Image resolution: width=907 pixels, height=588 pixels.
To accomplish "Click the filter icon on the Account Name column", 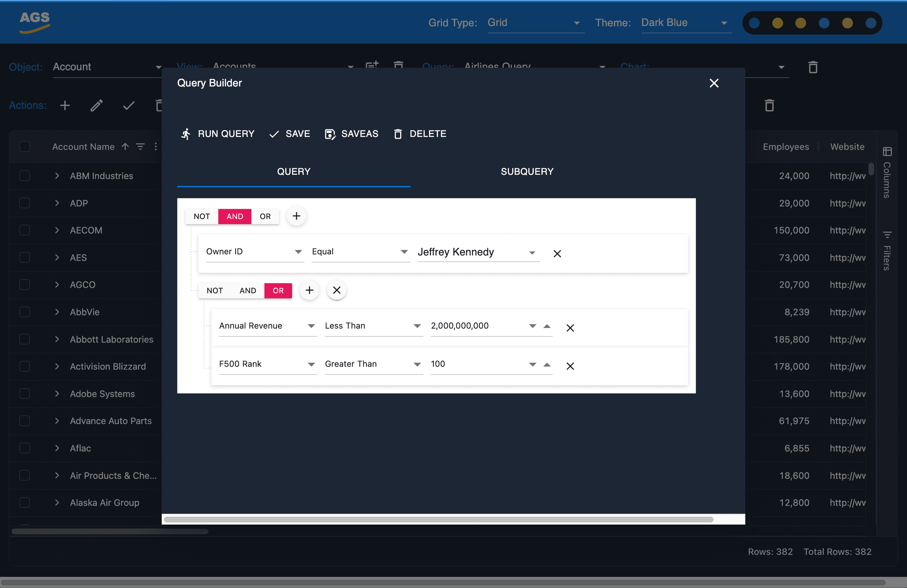I will (x=140, y=147).
